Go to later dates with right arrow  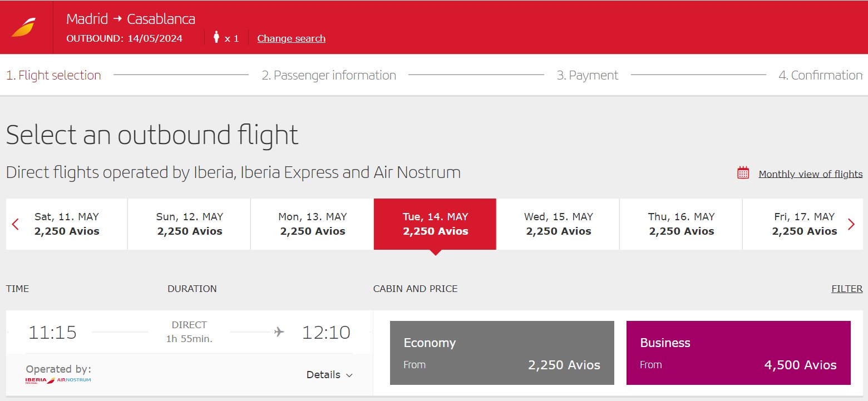851,224
